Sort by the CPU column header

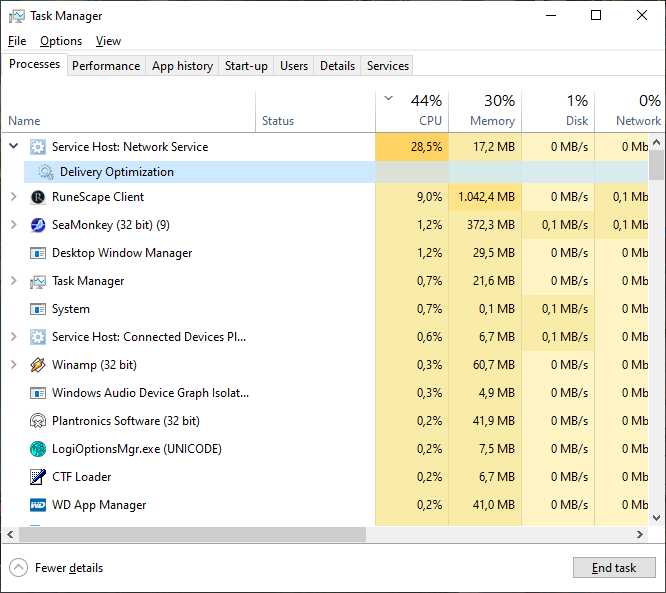(x=412, y=111)
